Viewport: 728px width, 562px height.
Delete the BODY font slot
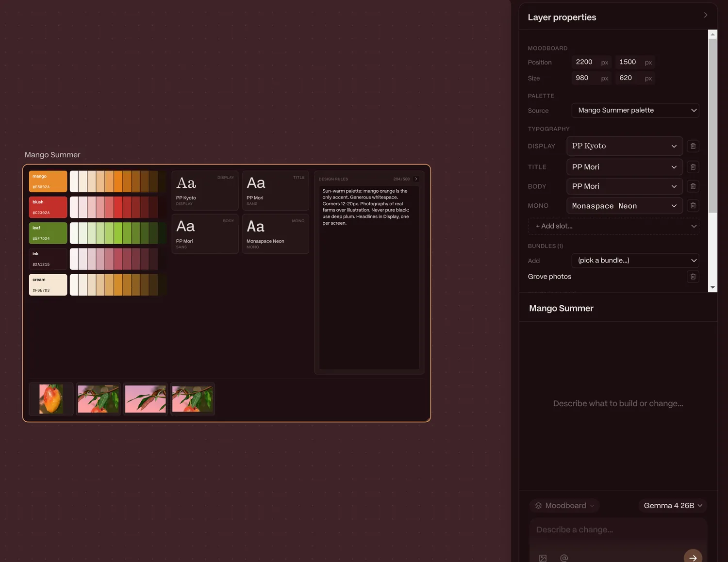click(x=693, y=186)
